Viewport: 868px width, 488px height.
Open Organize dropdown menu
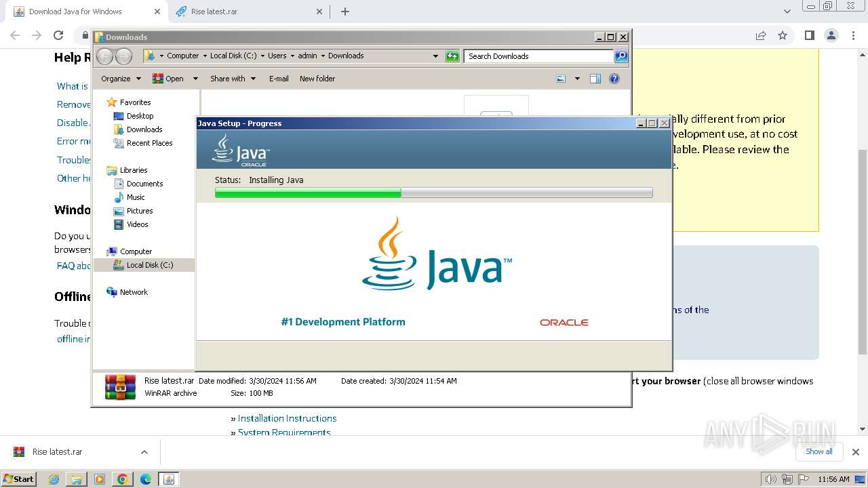(121, 79)
